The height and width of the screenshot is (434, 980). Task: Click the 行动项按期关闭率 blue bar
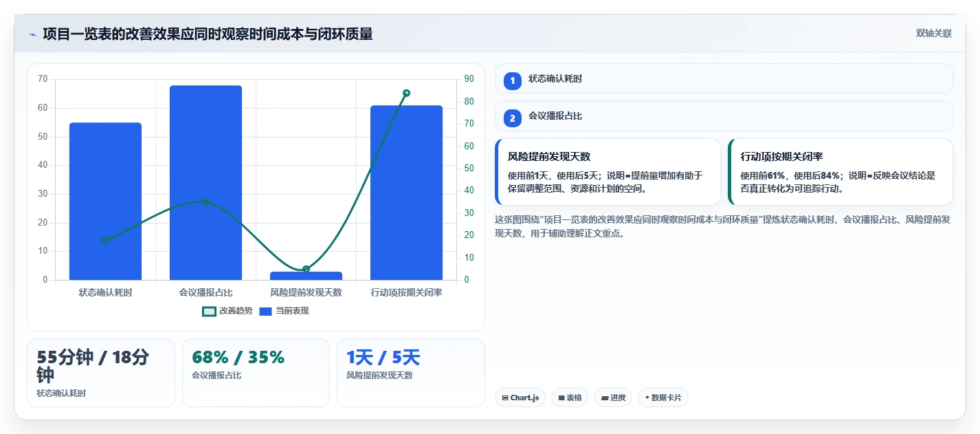click(406, 193)
